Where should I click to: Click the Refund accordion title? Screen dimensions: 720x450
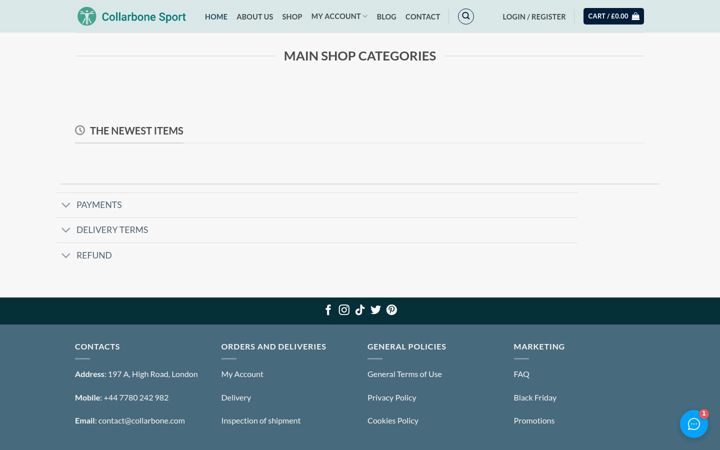pos(94,255)
